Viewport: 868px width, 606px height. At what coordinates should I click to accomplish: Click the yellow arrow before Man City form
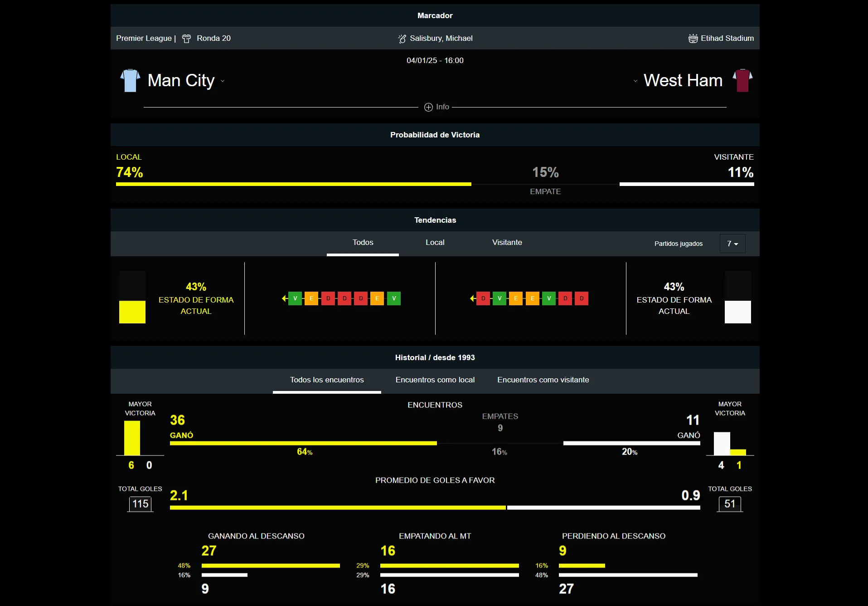tap(284, 298)
